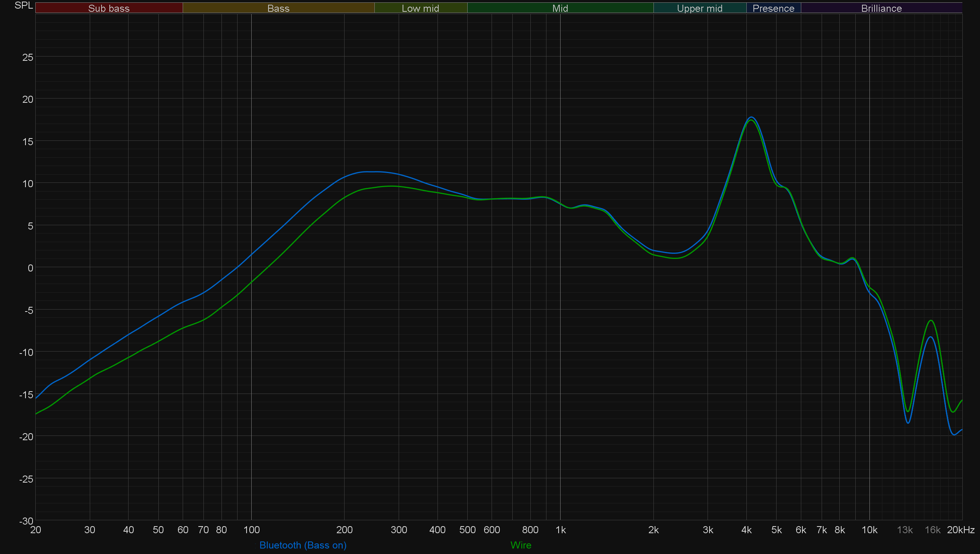Click the SPL axis title
This screenshot has height=554, width=980.
click(24, 5)
